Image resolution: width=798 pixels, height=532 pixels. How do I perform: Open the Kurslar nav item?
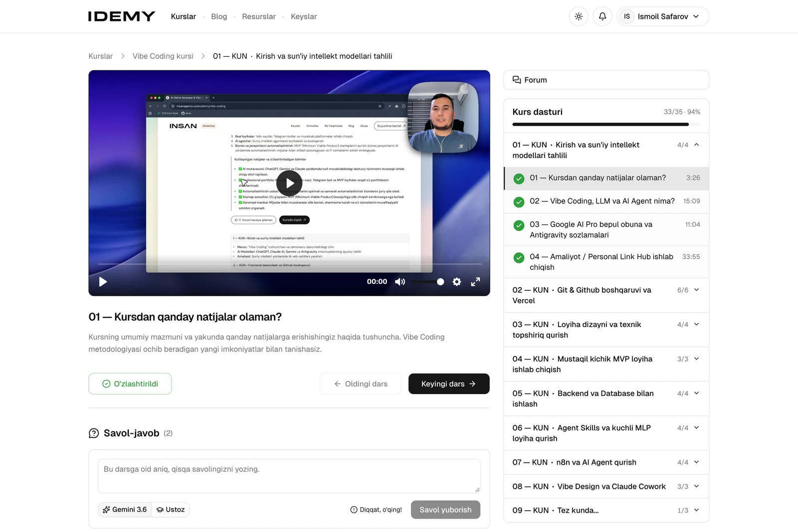pos(184,16)
